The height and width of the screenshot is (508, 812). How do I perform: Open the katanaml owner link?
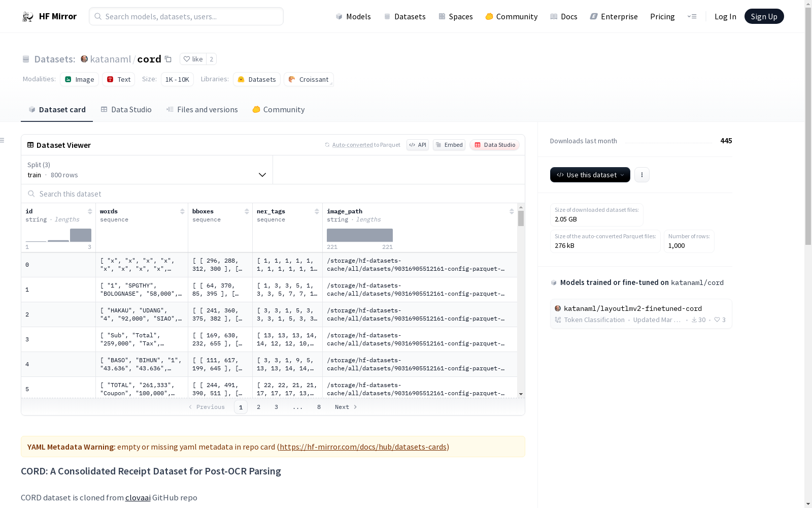111,59
